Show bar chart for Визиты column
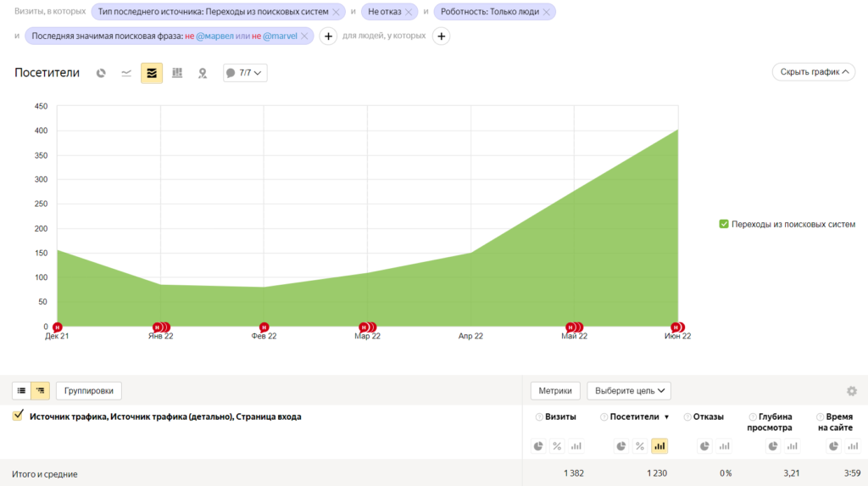Image resolution: width=868 pixels, height=486 pixels. (x=576, y=446)
